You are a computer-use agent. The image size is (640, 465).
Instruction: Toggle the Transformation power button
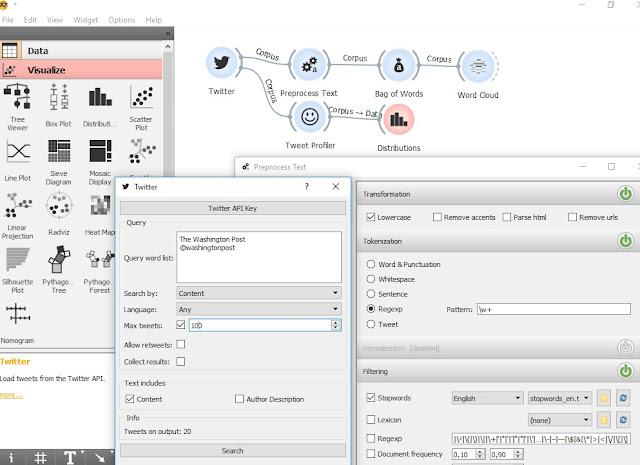625,194
